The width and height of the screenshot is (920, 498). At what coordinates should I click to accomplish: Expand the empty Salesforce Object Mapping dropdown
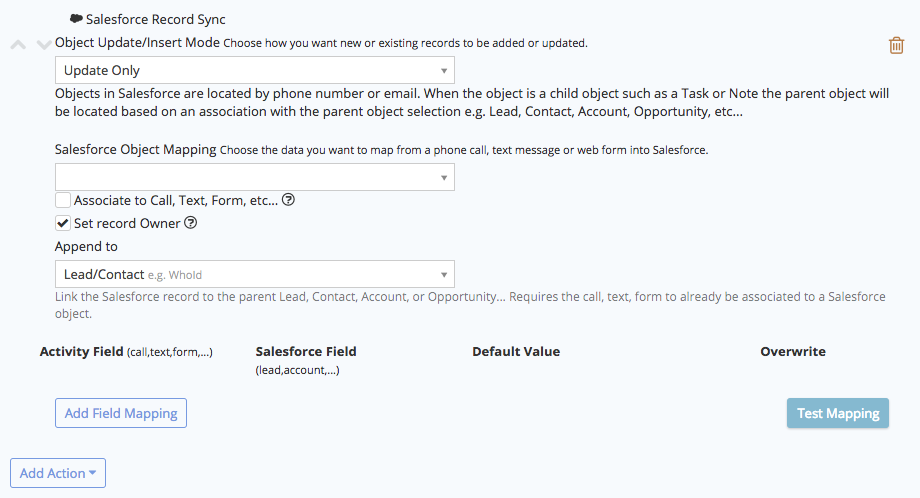(x=254, y=177)
